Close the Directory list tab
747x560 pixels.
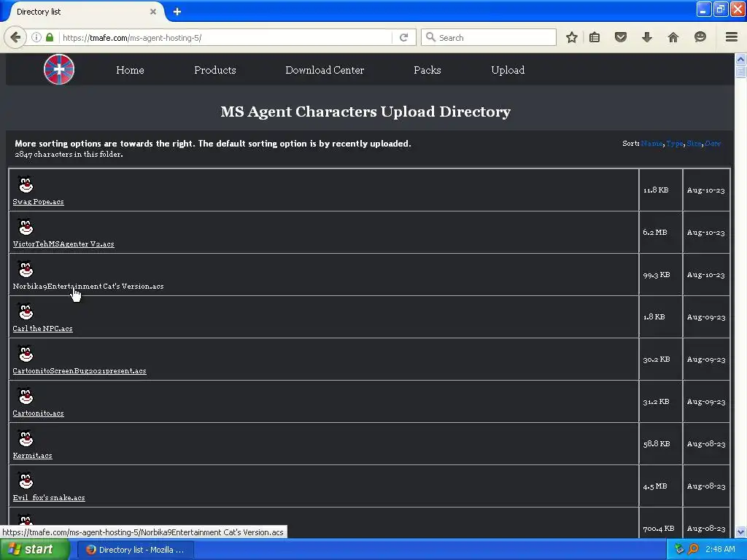[153, 12]
